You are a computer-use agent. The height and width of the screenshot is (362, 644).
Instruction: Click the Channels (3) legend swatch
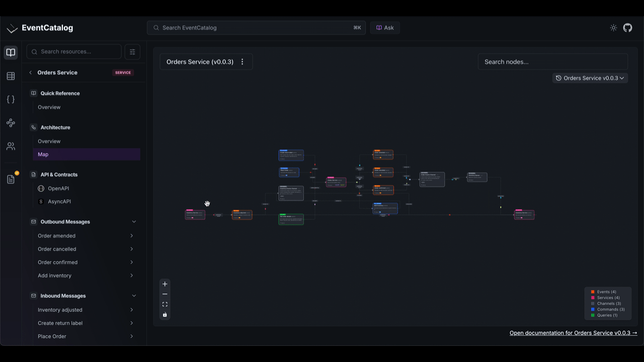pos(593,304)
